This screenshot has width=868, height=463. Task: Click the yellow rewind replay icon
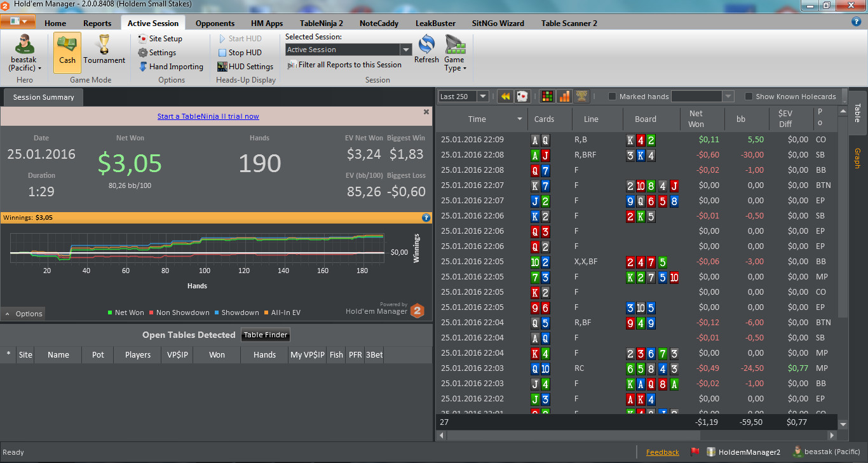point(505,97)
